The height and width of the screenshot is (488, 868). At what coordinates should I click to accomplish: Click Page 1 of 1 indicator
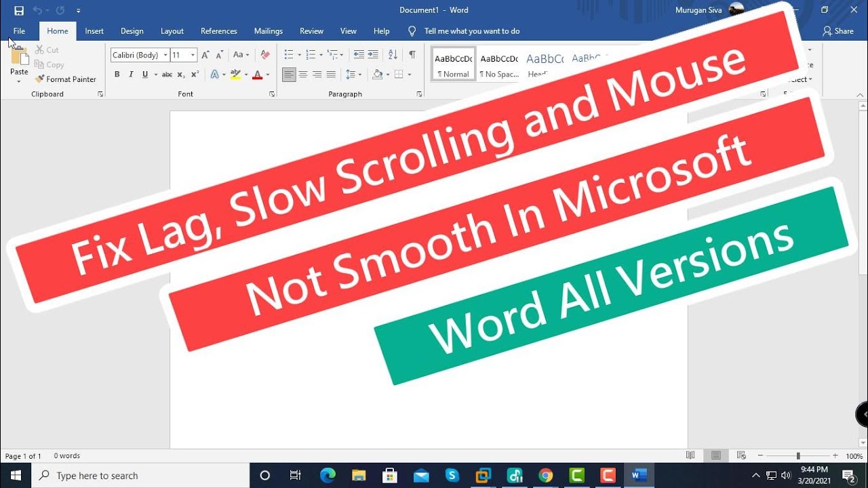[x=23, y=456]
